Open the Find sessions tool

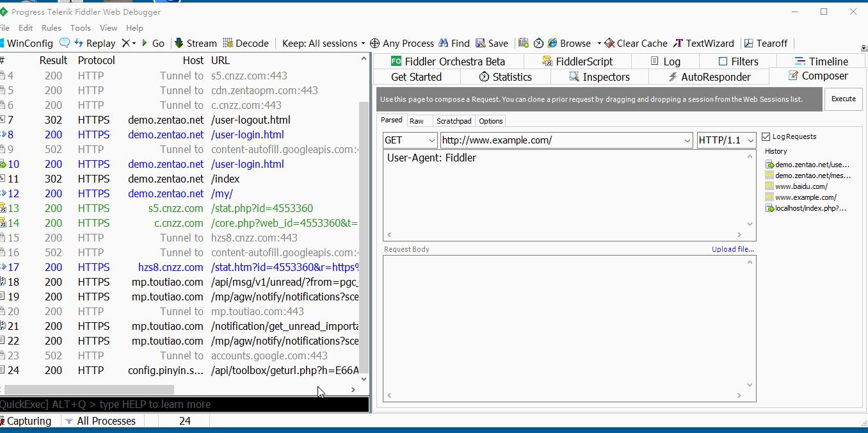[x=454, y=44]
